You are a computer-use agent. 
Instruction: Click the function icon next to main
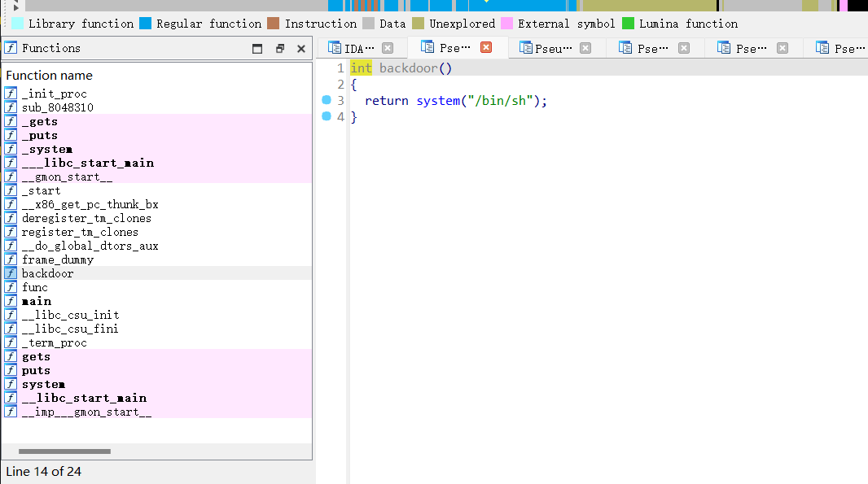click(x=11, y=300)
